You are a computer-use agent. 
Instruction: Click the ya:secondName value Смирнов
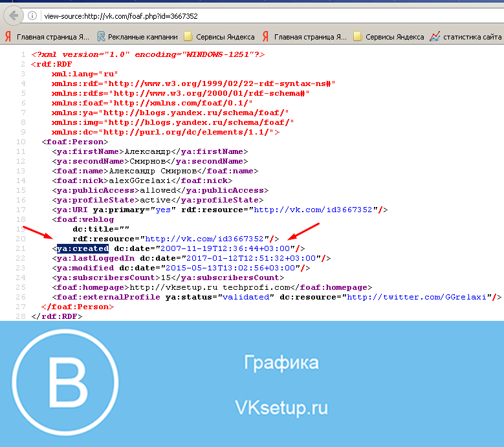148,161
